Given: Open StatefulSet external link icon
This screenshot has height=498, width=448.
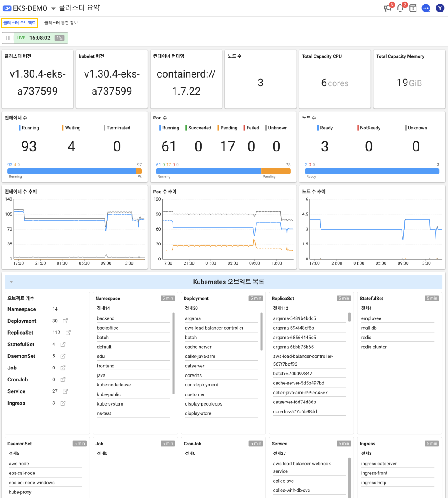Looking at the screenshot, I should coord(63,344).
